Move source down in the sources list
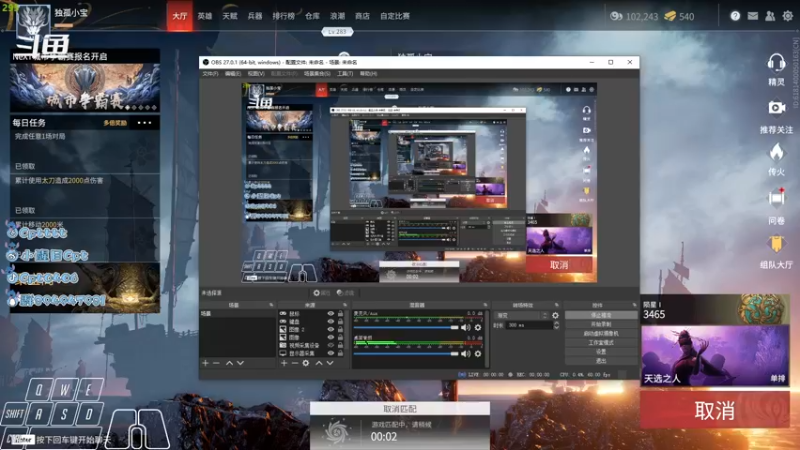 [330, 363]
